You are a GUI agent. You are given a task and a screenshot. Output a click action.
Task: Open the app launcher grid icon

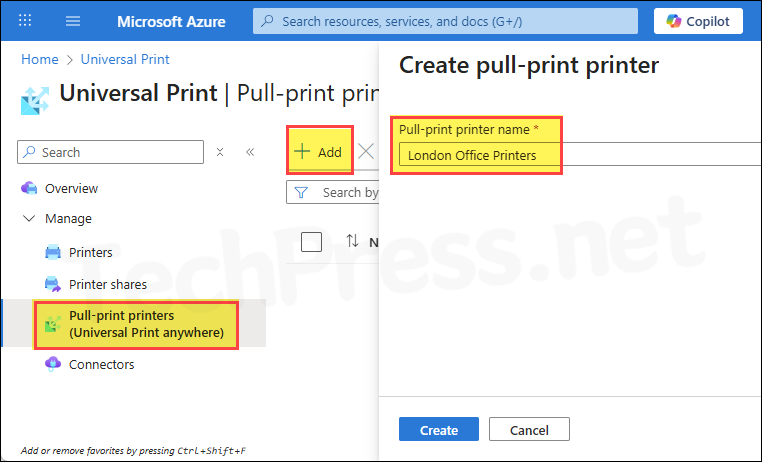[25, 20]
